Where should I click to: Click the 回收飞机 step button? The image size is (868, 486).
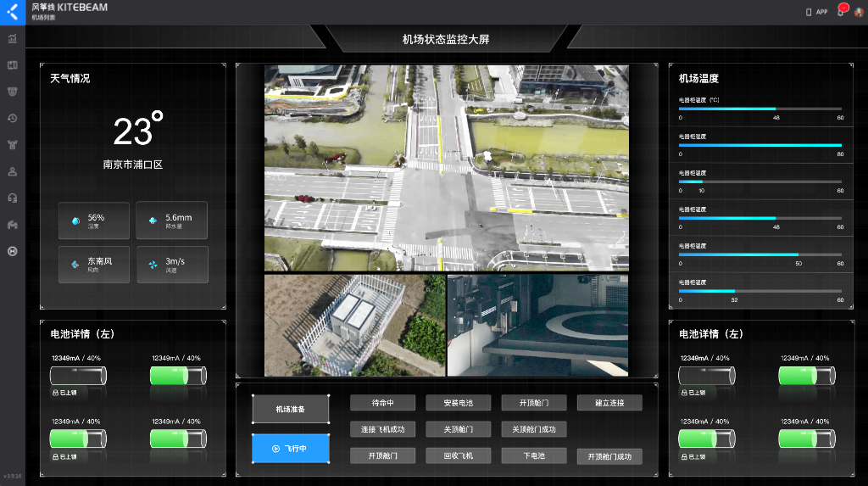coord(458,455)
